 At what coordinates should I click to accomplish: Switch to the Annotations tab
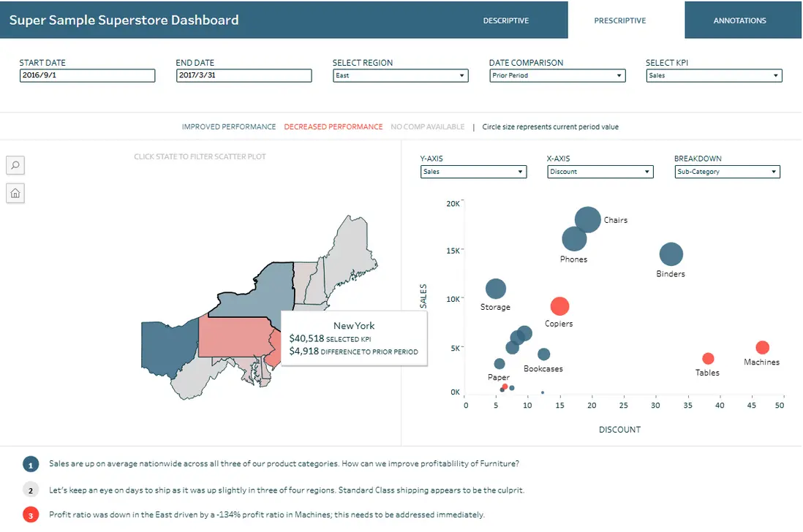coord(739,20)
